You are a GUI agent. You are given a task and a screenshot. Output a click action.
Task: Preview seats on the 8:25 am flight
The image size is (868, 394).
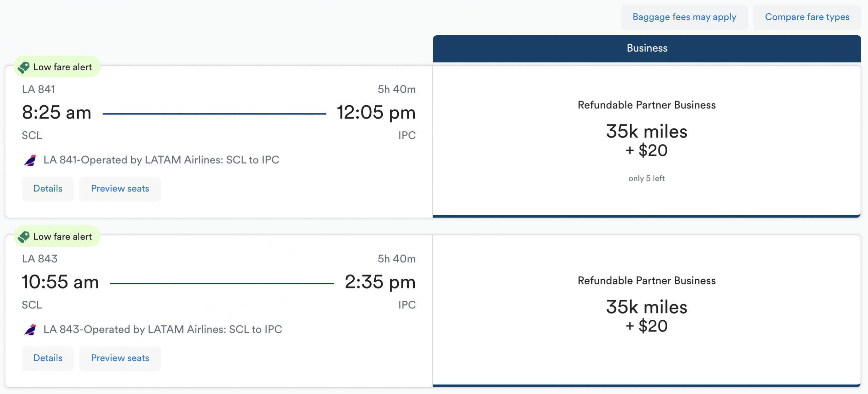point(120,189)
